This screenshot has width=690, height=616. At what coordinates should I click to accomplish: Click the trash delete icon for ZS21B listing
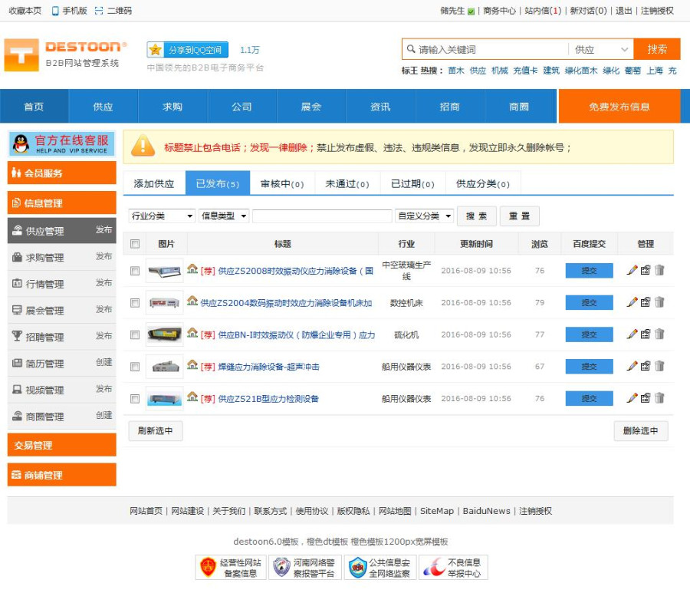click(x=659, y=398)
